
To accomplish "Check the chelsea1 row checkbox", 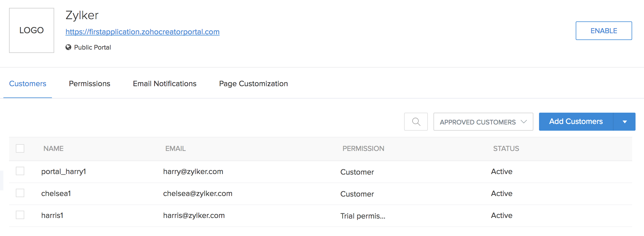I will [20, 193].
